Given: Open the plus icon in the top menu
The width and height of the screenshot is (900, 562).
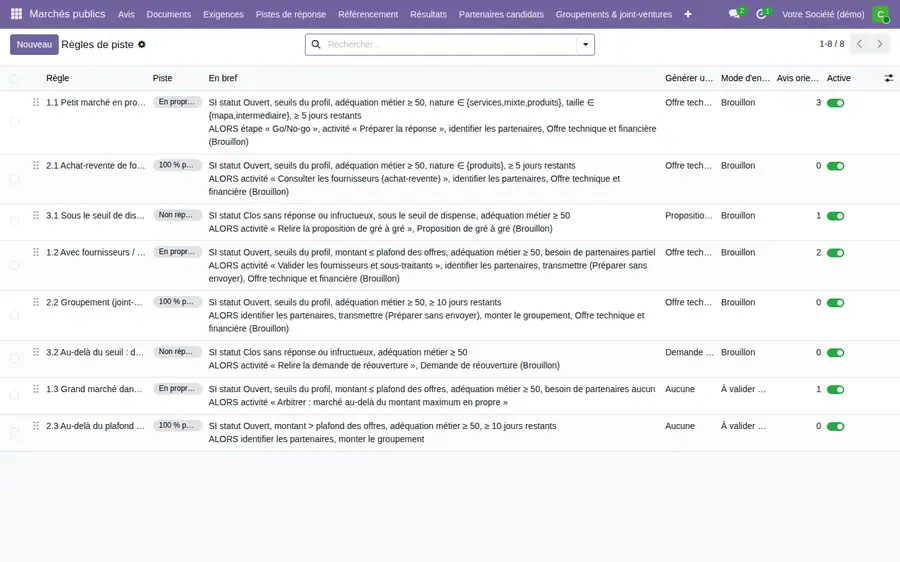Looking at the screenshot, I should 688,14.
